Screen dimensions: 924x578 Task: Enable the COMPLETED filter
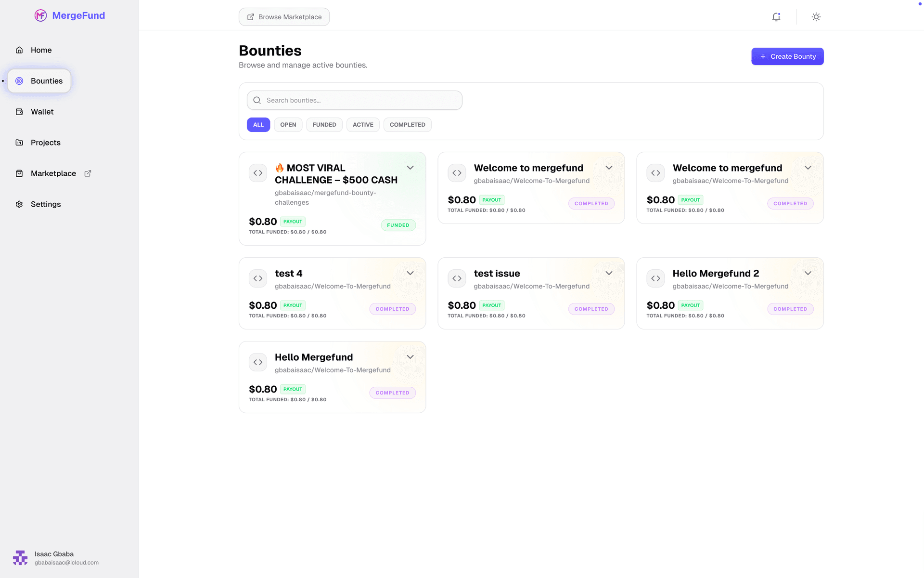[407, 124]
